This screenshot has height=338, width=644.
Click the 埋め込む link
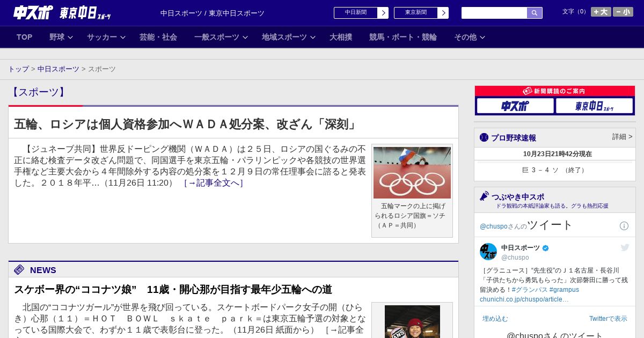coord(495,319)
